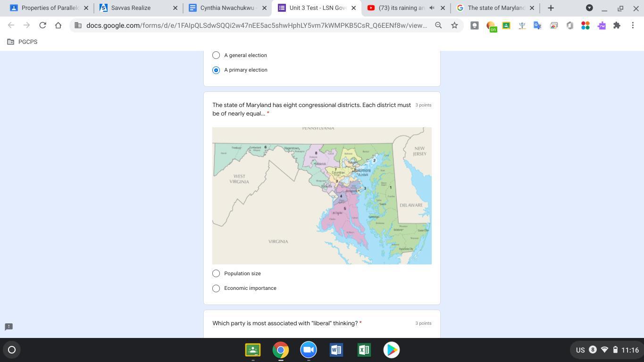Screen dimensions: 644x362
Task: Open Excel from the shelf
Action: (364, 350)
